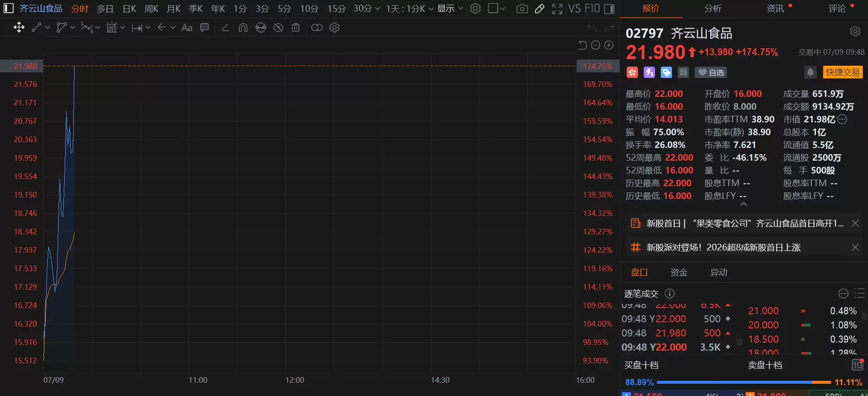
Task: Take a chart screenshot with camera icon
Action: click(522, 9)
